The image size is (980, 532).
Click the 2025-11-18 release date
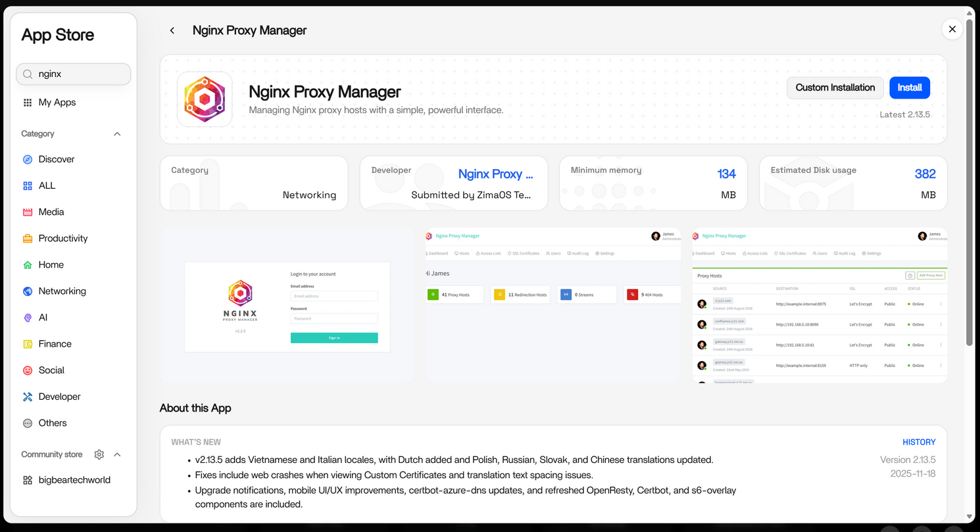[x=913, y=473]
